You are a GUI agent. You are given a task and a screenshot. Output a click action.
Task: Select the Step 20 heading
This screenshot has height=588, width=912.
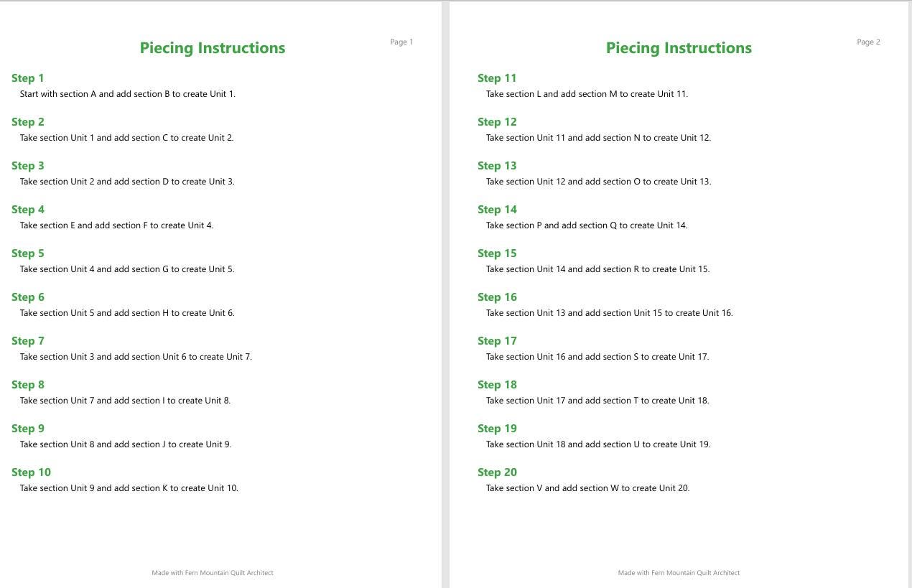(497, 472)
